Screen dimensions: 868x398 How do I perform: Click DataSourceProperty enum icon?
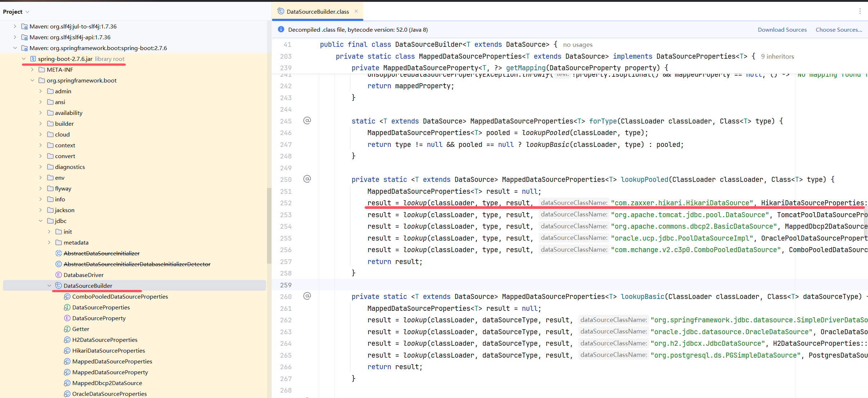(x=67, y=318)
